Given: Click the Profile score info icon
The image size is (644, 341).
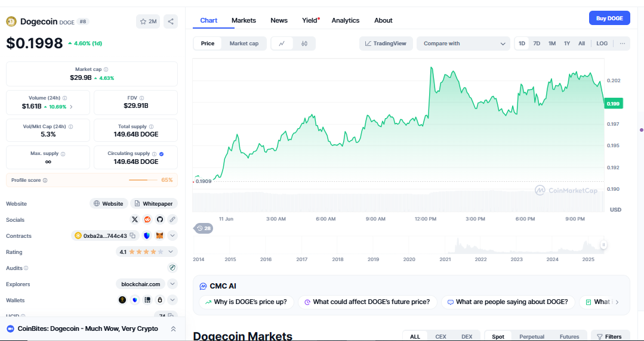Looking at the screenshot, I should pos(45,180).
